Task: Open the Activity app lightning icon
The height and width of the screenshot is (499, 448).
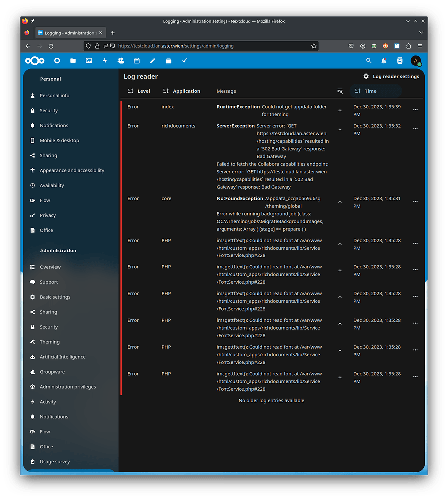Action: click(104, 60)
